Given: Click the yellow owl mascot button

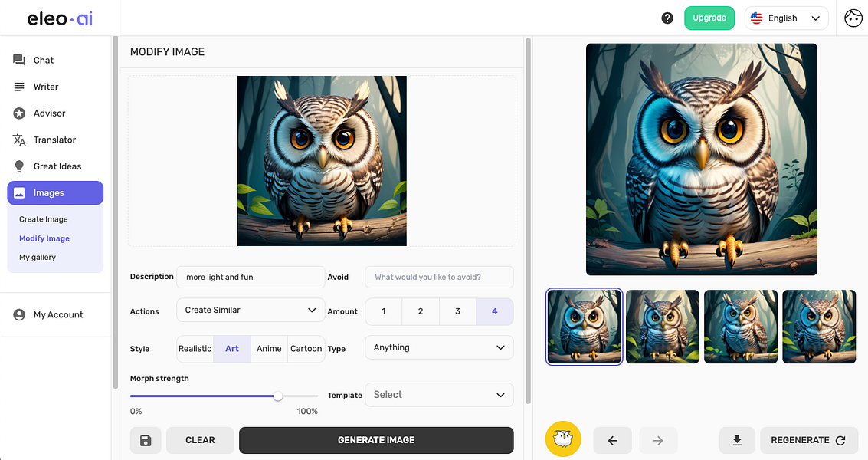Looking at the screenshot, I should point(563,439).
